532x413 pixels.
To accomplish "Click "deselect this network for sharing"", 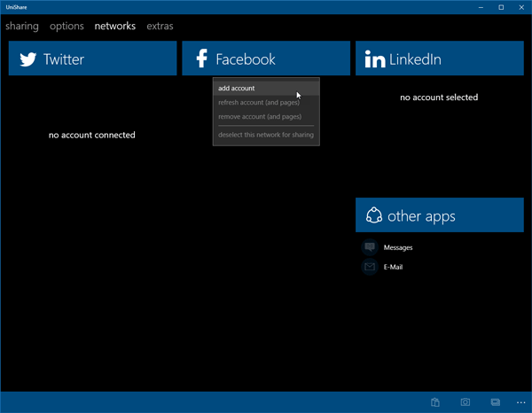I will coord(265,135).
